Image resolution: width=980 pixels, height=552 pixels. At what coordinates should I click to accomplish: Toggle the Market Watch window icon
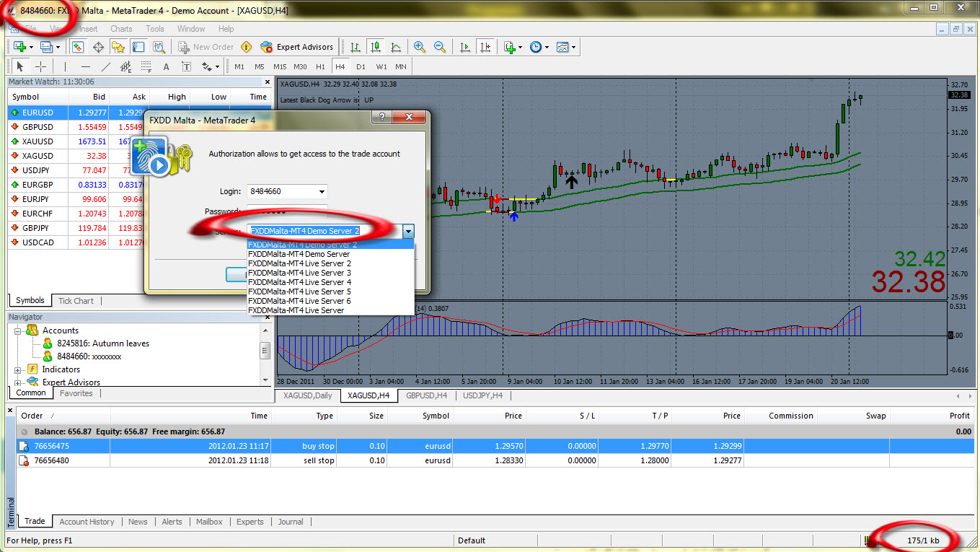78,47
